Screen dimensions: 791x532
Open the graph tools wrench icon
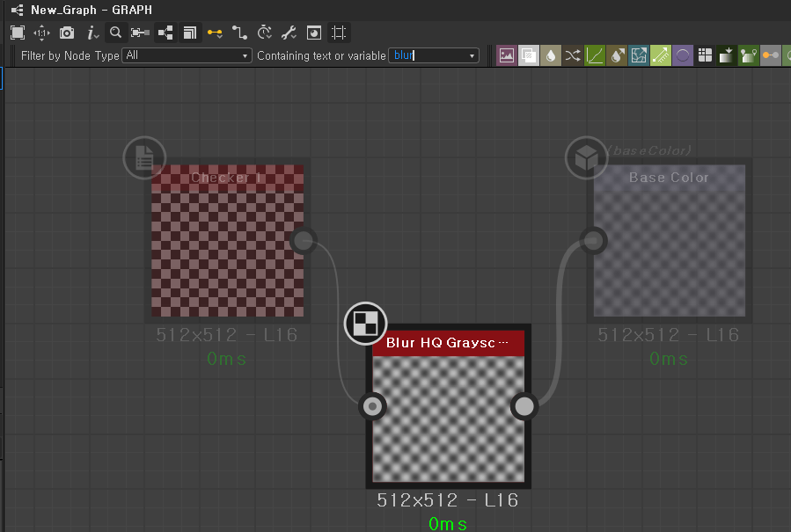pos(288,32)
